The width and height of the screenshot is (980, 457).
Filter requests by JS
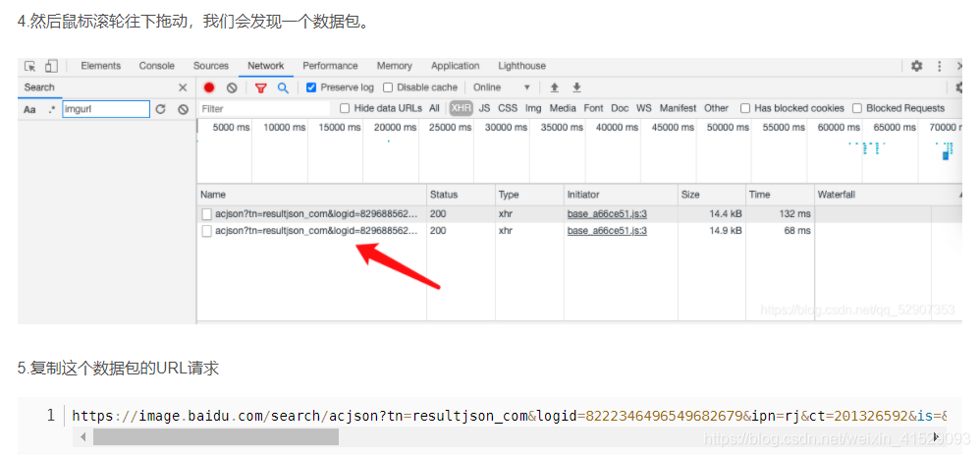click(x=484, y=108)
